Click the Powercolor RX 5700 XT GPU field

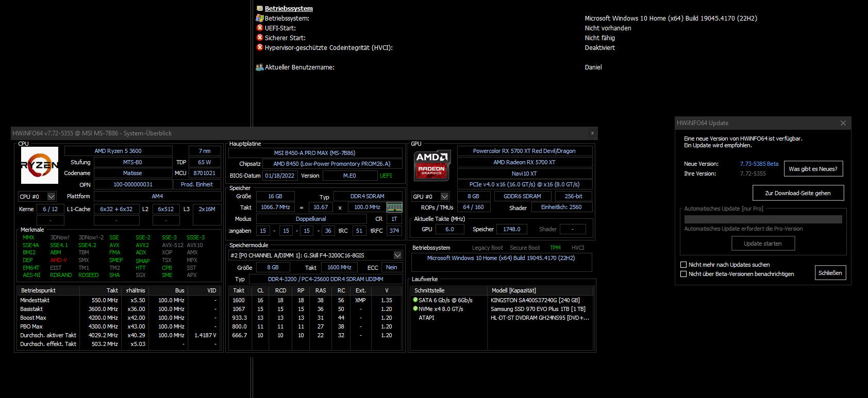[524, 151]
